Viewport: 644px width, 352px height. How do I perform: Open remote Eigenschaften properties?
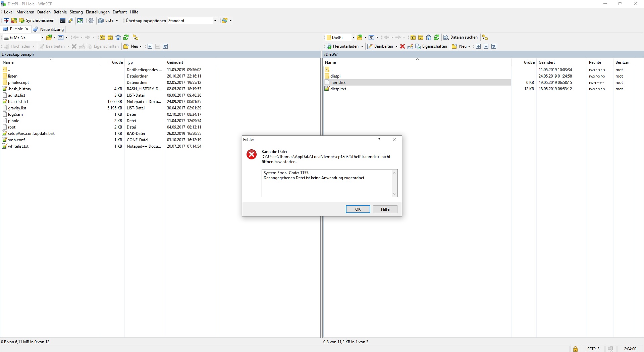coord(431,46)
